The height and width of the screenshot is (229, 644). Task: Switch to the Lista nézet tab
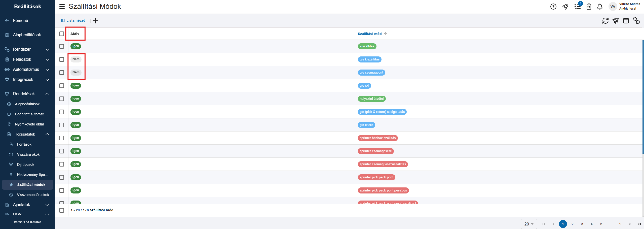pyautogui.click(x=73, y=20)
